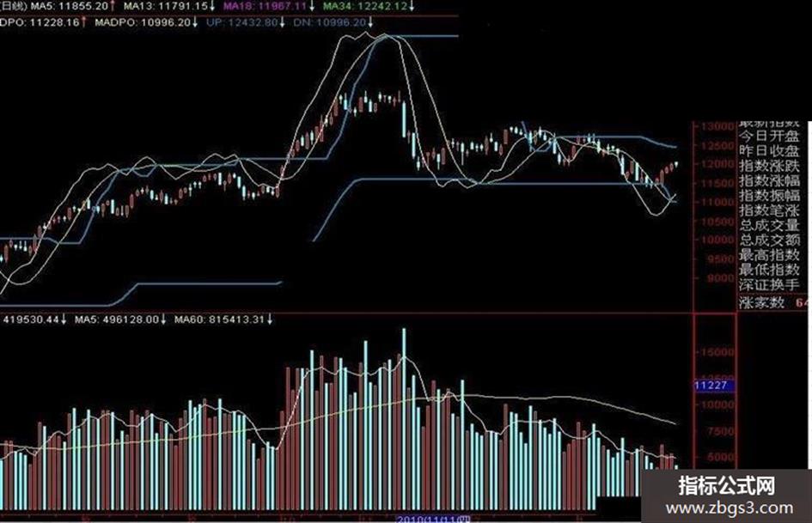Click the tallest volume bar in the volume pane
The image size is (812, 523).
coord(405,419)
